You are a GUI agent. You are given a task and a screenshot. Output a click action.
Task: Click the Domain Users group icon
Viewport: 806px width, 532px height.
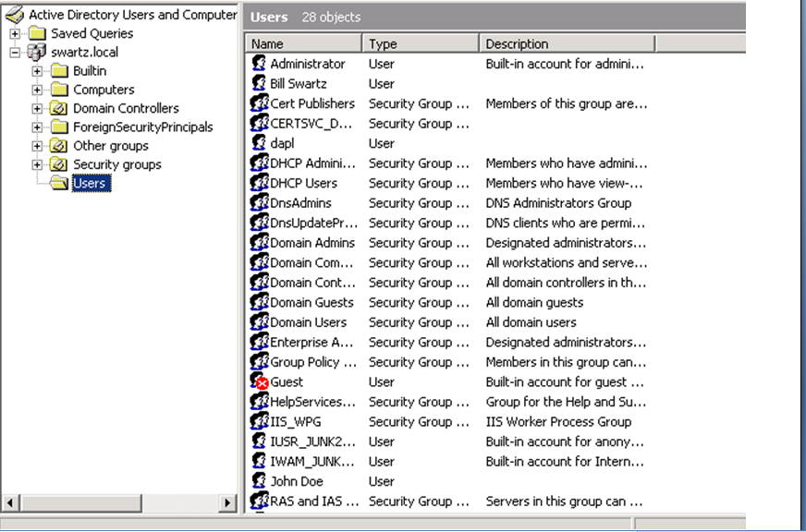[x=259, y=322]
